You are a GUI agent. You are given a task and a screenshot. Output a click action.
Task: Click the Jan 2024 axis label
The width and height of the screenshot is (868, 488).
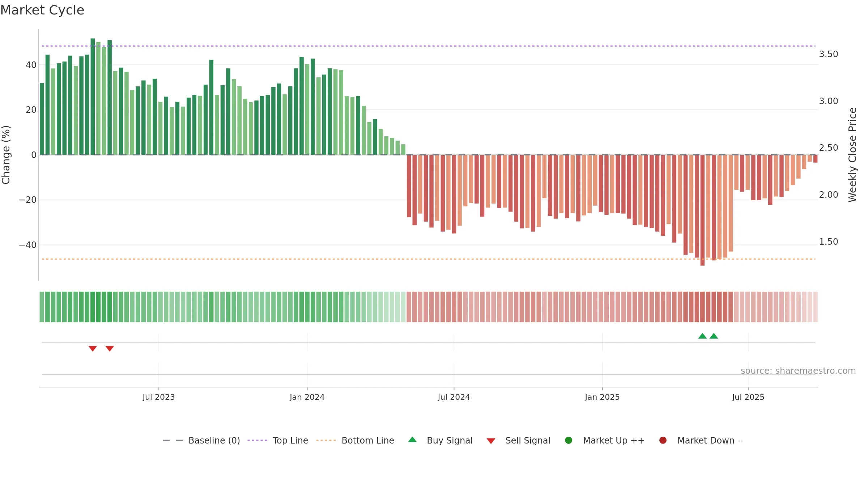pos(307,397)
